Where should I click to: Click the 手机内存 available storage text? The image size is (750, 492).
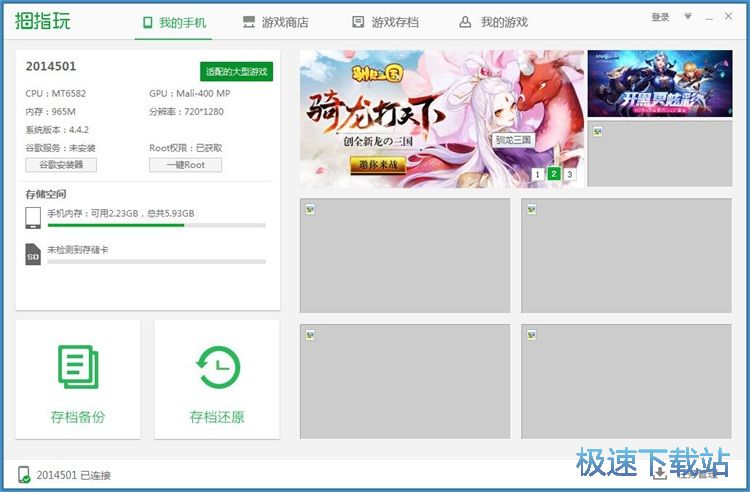pyautogui.click(x=121, y=213)
